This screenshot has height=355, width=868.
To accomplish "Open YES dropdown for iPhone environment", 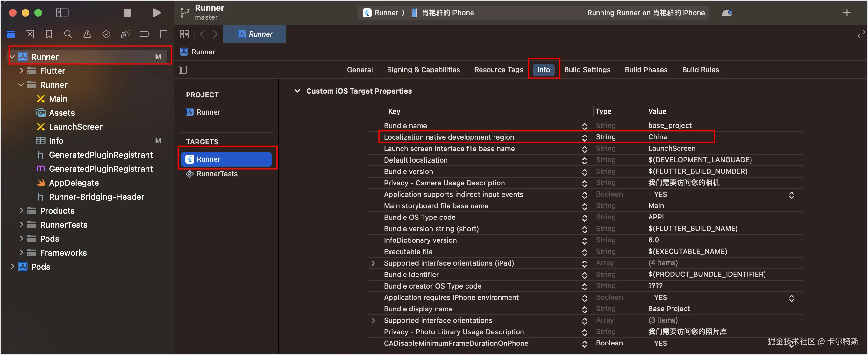I will tap(791, 298).
